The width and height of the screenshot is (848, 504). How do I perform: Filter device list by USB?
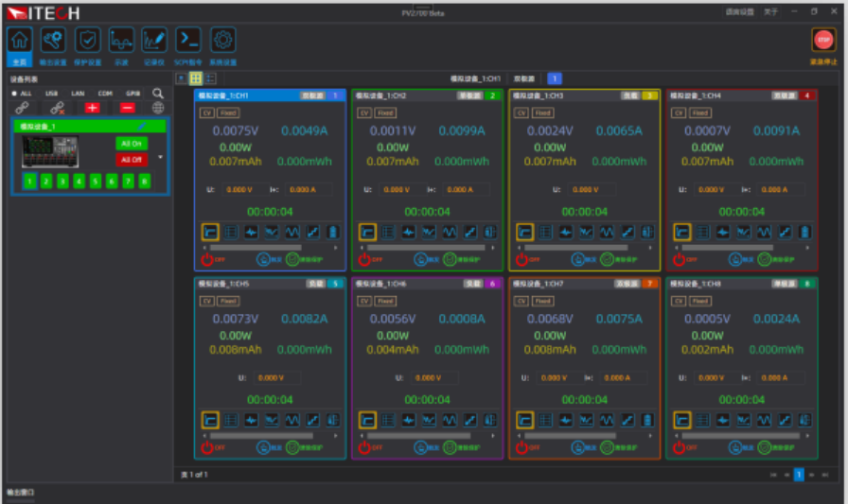[51, 94]
